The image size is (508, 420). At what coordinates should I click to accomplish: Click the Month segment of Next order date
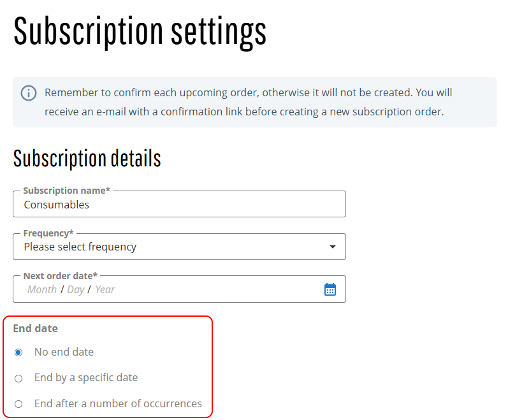point(42,289)
